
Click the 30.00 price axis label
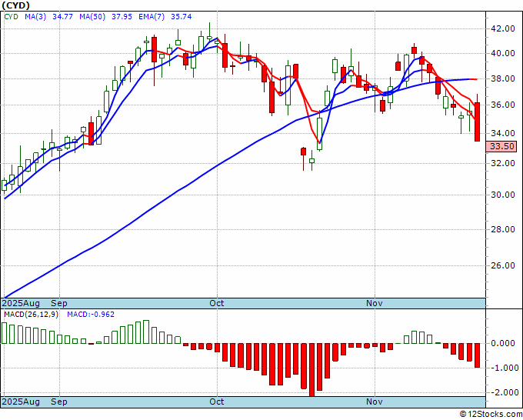point(503,195)
